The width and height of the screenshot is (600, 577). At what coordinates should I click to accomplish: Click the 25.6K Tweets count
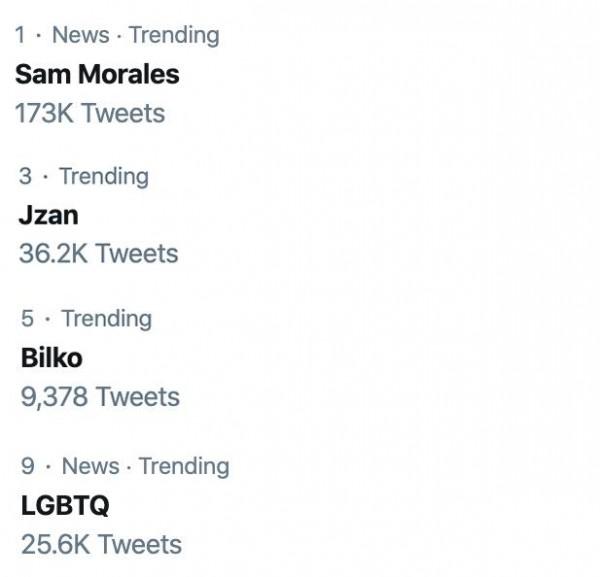click(x=101, y=545)
